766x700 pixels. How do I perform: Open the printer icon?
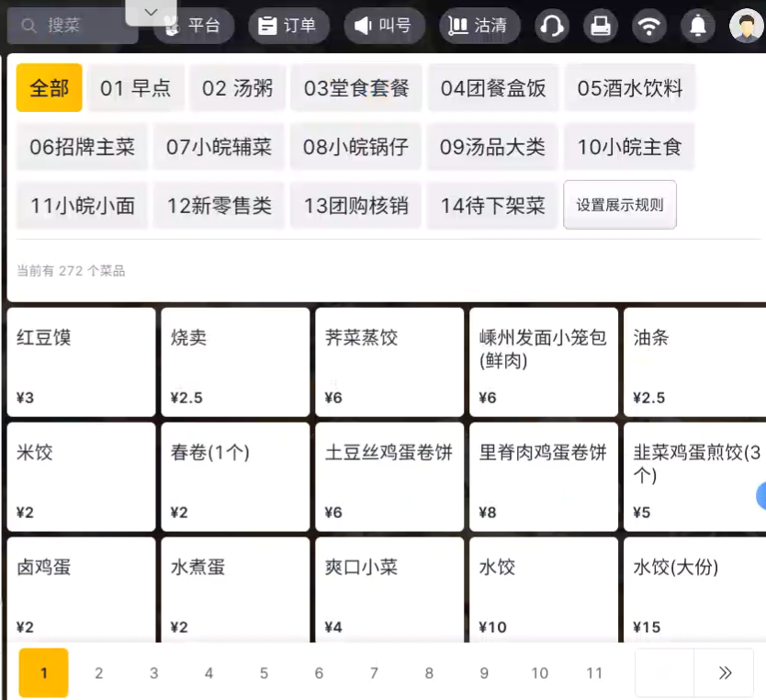click(x=601, y=26)
